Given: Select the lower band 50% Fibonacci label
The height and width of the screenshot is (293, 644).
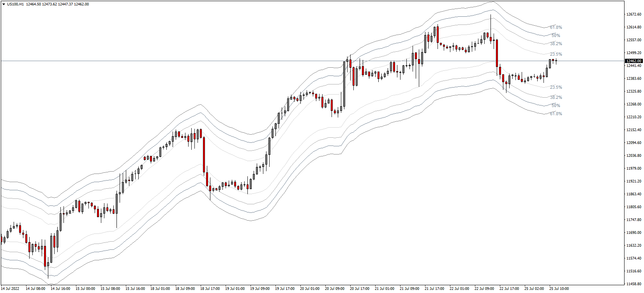Looking at the screenshot, I should 556,105.
